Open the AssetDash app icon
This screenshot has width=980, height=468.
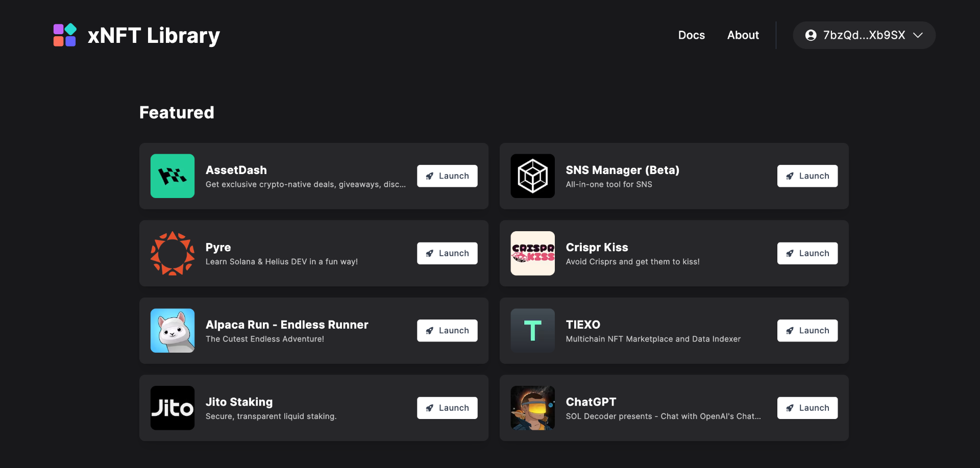(173, 176)
